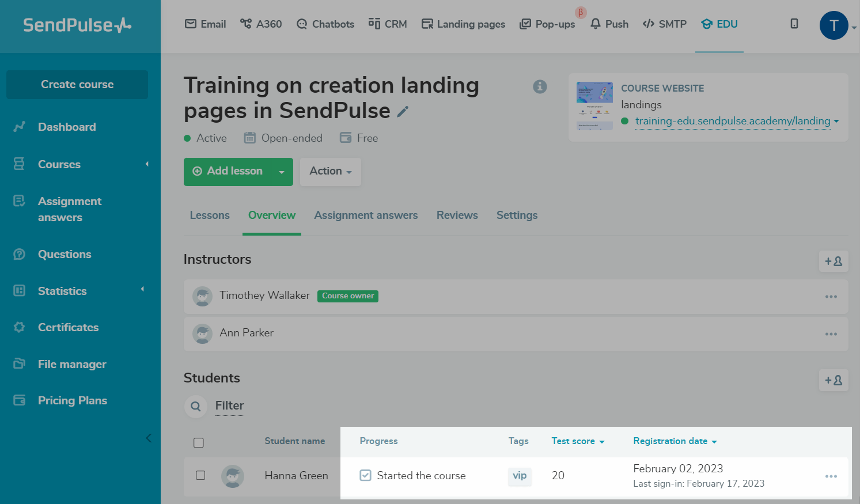Open the Assignment answers tab
Viewport: 860px width, 504px height.
pos(366,215)
